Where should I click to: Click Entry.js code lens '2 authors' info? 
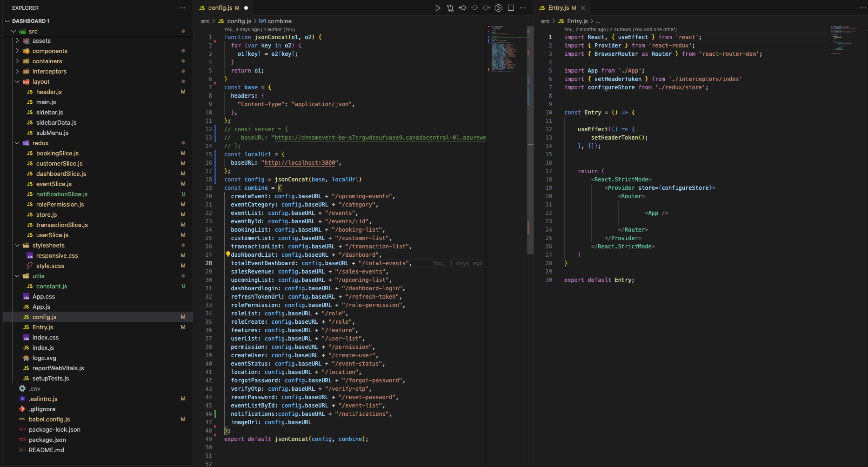click(x=621, y=29)
